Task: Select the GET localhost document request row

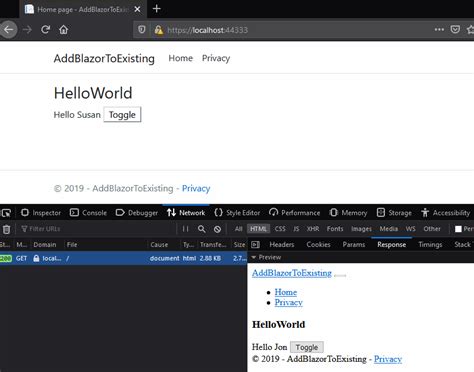Action: [123, 258]
